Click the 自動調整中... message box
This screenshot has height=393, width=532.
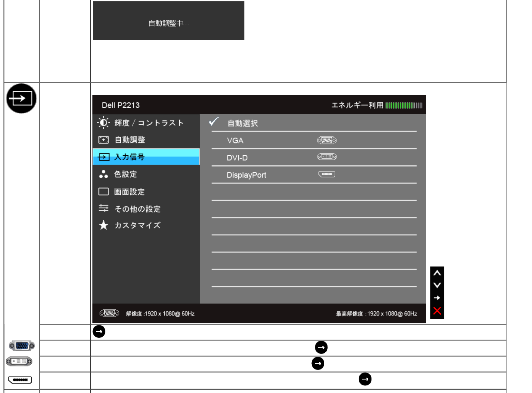[168, 21]
